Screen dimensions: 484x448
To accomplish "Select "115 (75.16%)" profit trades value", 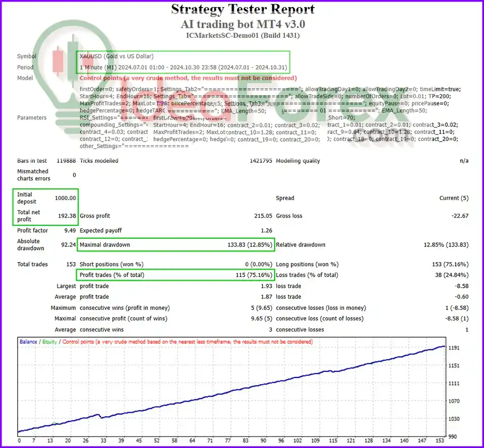I will tap(254, 275).
